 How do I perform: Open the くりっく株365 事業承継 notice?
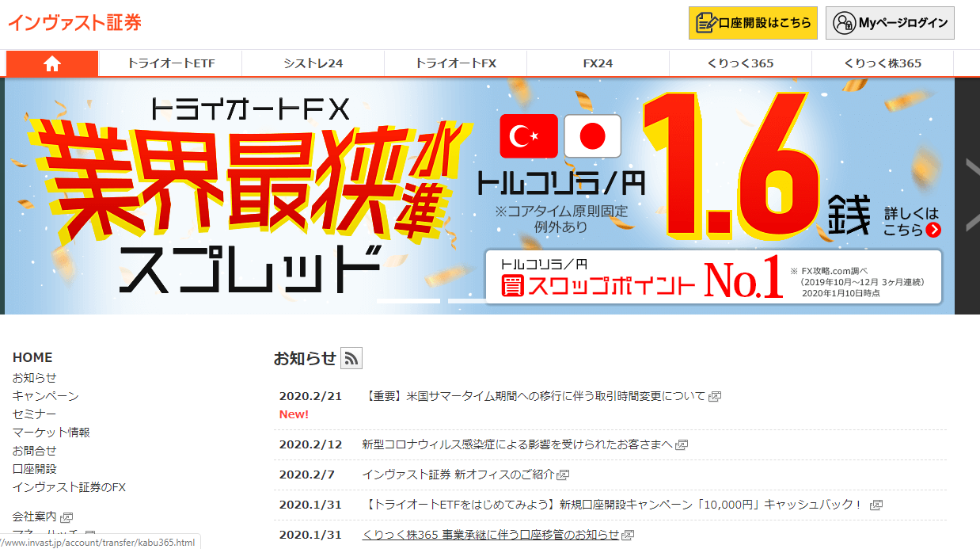click(x=490, y=535)
